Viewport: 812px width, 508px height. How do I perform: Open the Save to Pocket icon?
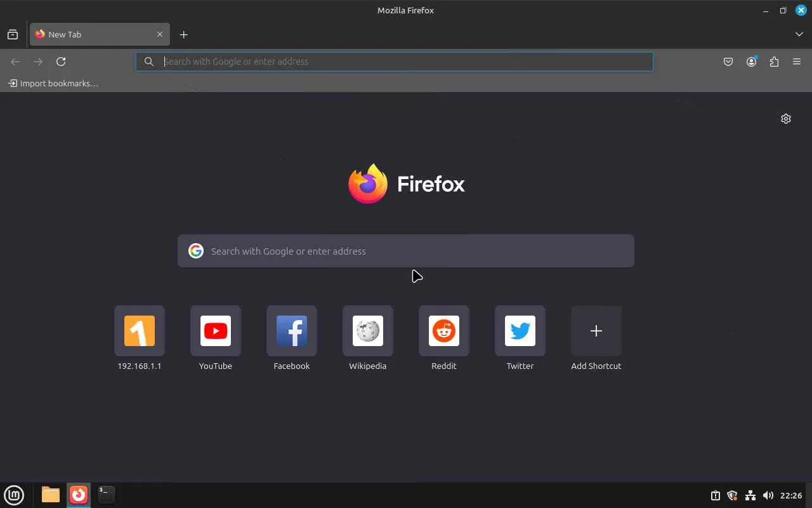(x=728, y=62)
